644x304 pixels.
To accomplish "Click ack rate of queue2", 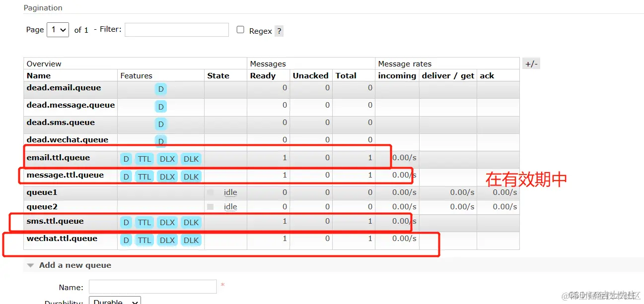I will (x=505, y=207).
